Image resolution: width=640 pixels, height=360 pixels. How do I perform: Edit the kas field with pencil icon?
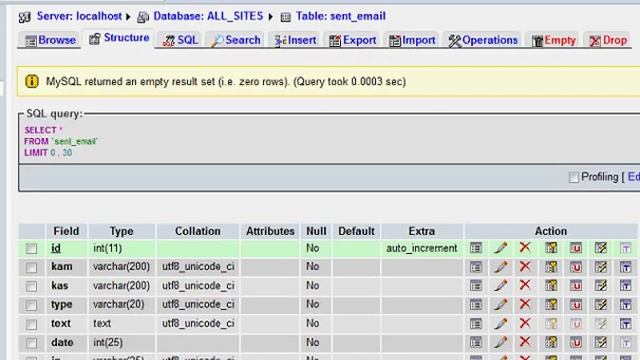tap(501, 285)
